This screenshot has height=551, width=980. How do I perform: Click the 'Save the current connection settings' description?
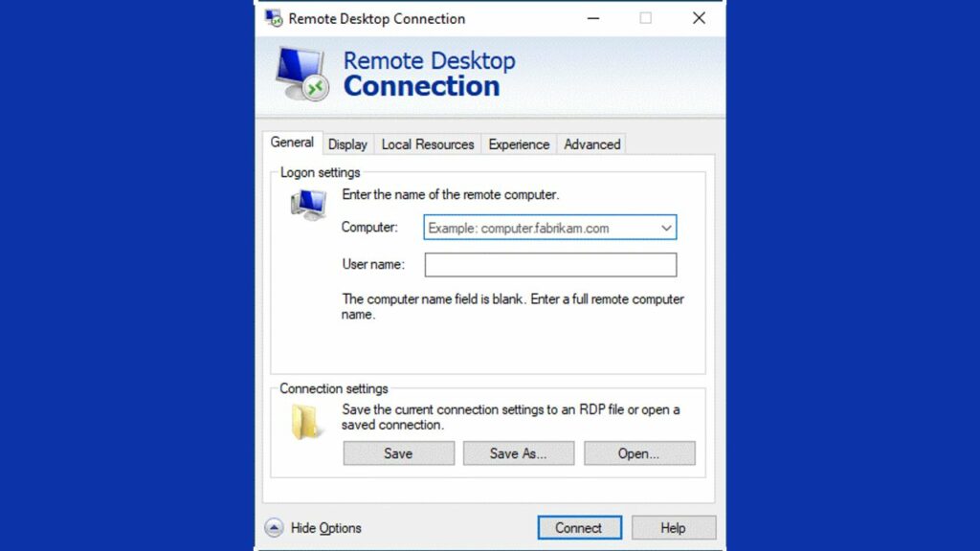511,417
